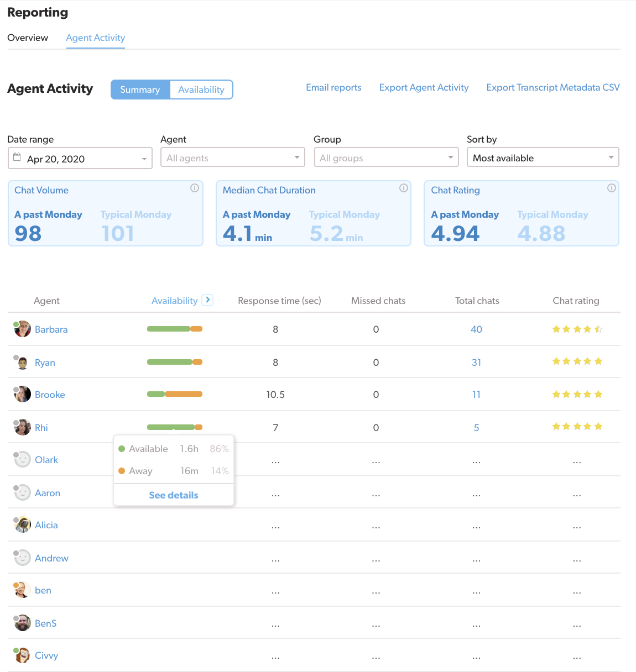
Task: Open the Agent dropdown
Action: click(232, 158)
